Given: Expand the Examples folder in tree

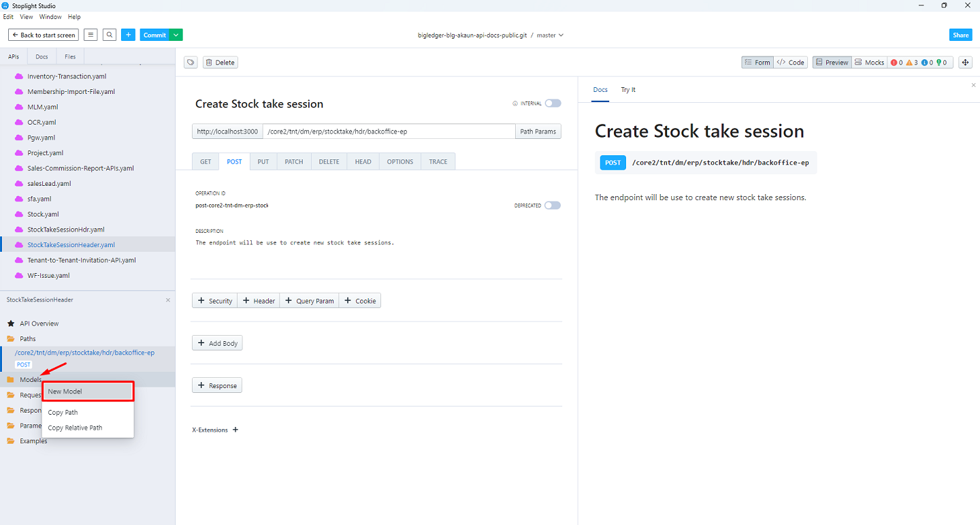Looking at the screenshot, I should [x=33, y=441].
